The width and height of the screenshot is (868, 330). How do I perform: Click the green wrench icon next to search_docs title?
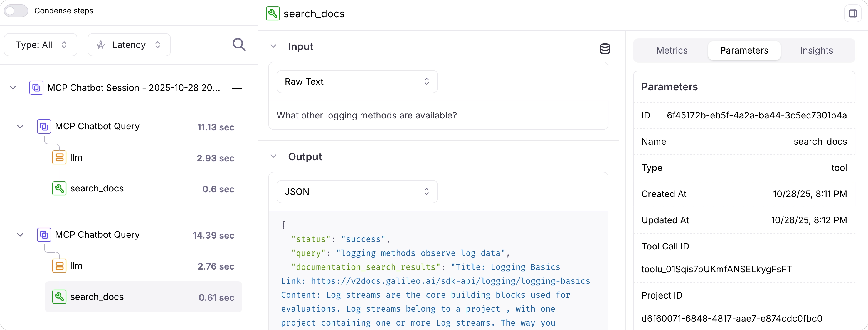click(x=273, y=13)
